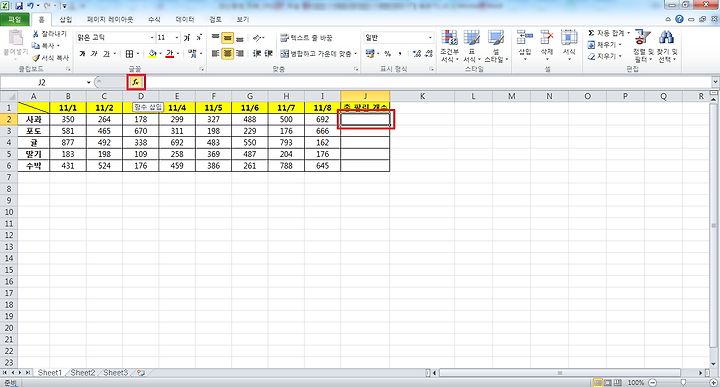Toggle italic formatting
720x387 pixels.
tap(94, 54)
